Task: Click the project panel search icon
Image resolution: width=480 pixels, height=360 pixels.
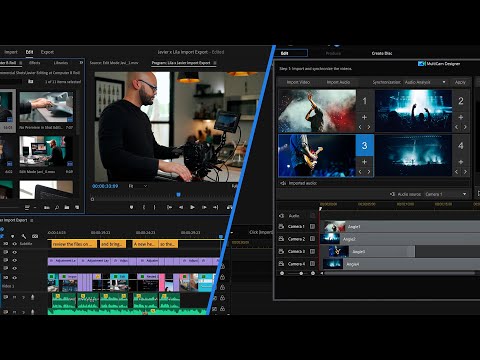Action: 57,207
